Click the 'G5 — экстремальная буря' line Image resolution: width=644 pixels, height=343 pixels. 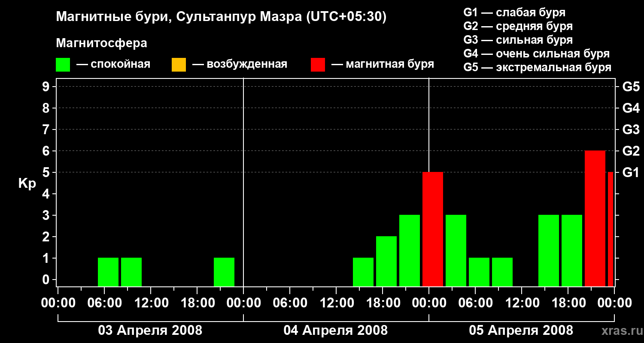coord(538,67)
